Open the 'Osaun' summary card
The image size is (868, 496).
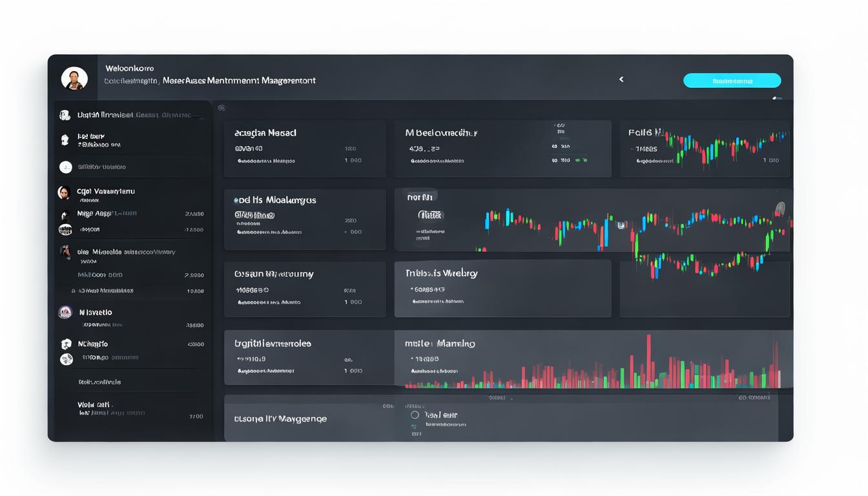305,289
